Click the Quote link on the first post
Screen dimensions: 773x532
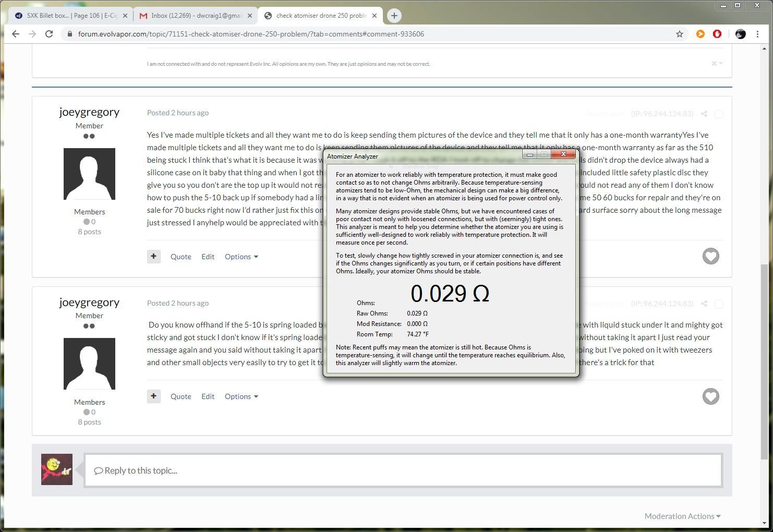click(x=180, y=257)
